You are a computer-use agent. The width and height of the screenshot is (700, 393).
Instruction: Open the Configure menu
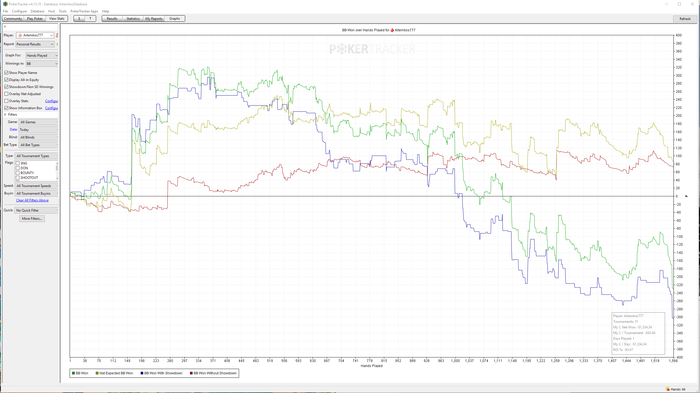pos(19,11)
